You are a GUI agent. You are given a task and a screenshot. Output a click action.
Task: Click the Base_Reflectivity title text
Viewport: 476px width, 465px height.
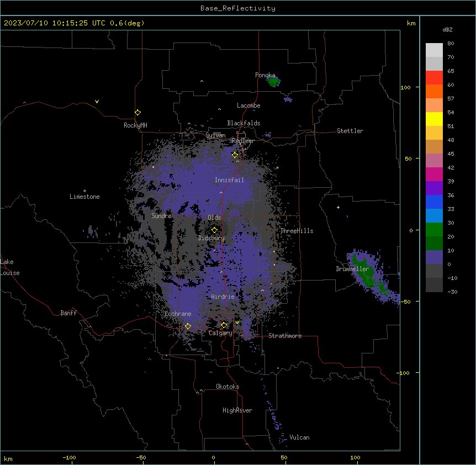click(238, 8)
